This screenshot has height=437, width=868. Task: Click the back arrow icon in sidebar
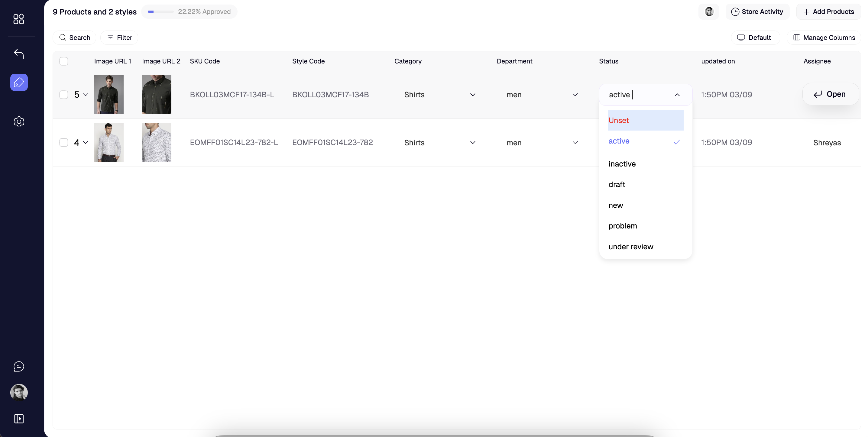(x=18, y=54)
